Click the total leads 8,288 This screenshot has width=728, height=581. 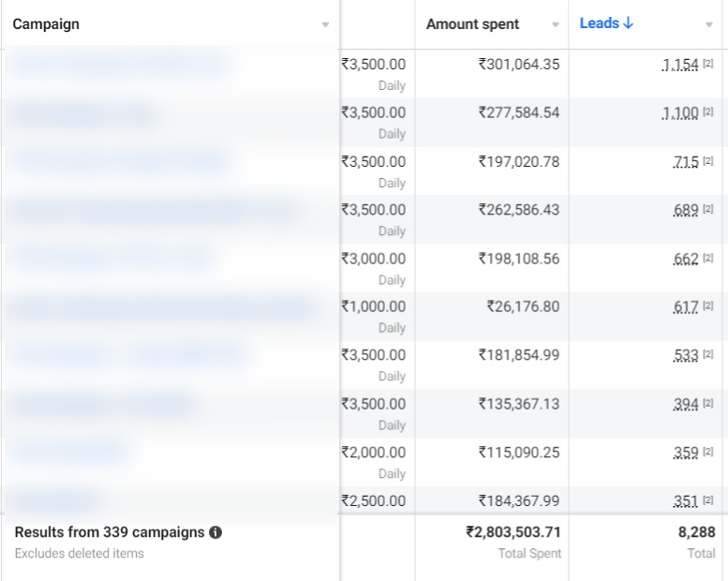(697, 532)
